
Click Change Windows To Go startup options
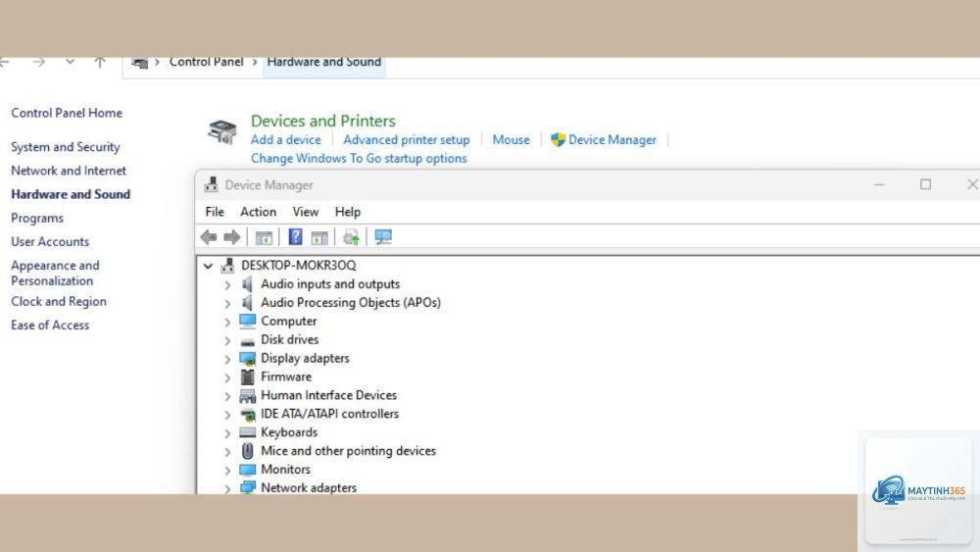point(359,159)
